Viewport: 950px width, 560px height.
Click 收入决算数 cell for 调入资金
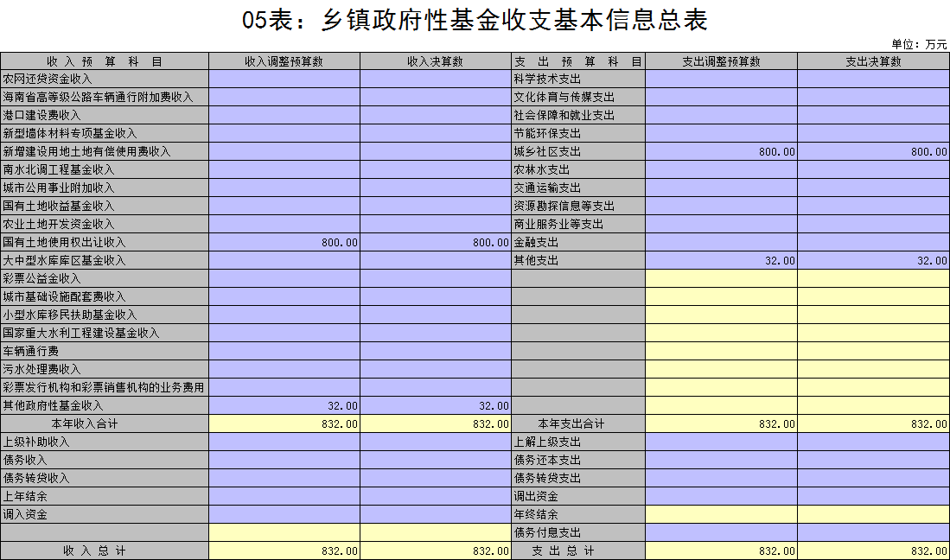click(436, 515)
